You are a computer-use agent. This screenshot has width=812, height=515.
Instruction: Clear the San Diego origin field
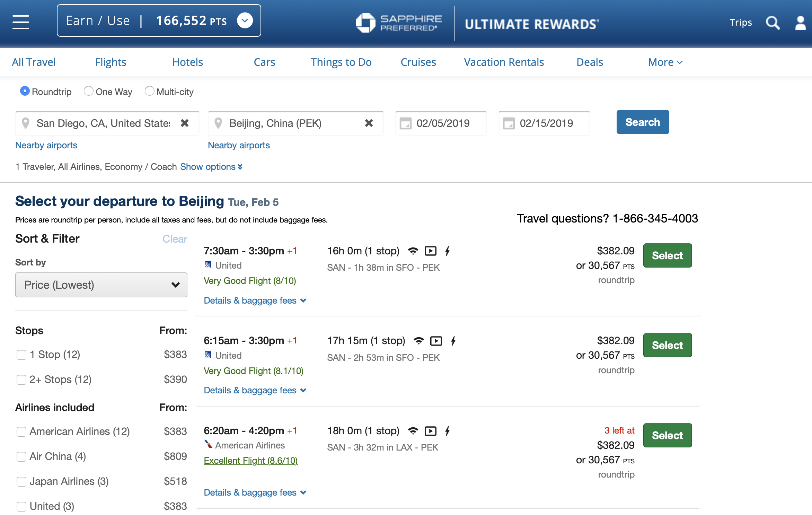click(185, 123)
